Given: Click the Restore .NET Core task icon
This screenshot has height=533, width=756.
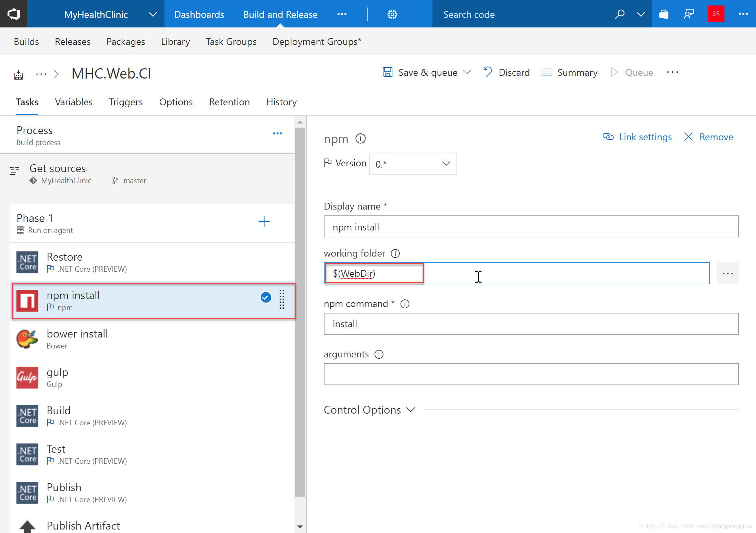Looking at the screenshot, I should click(28, 261).
